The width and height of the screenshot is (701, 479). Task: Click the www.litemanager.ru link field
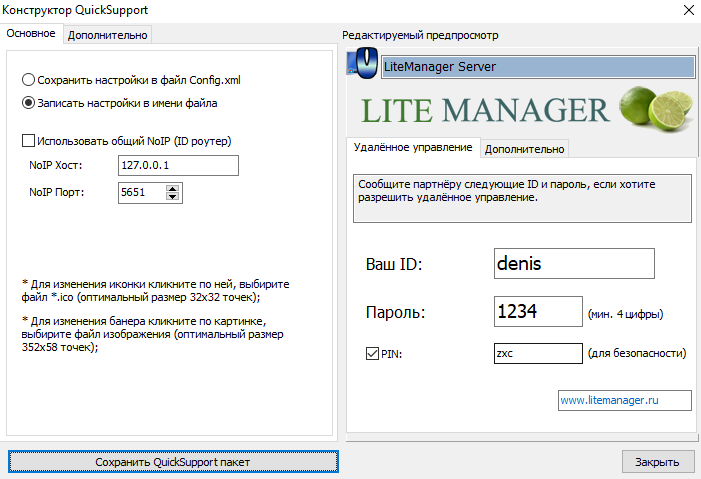coord(625,400)
